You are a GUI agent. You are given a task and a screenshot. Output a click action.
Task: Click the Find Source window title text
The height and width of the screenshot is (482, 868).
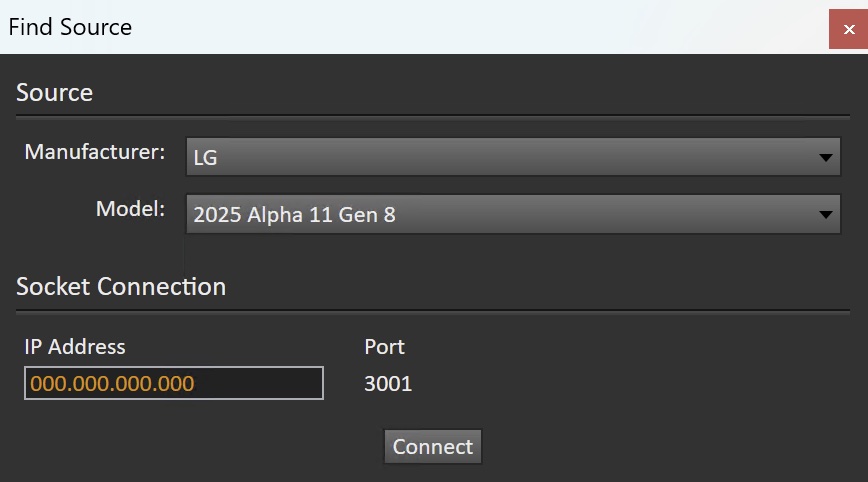click(x=70, y=27)
